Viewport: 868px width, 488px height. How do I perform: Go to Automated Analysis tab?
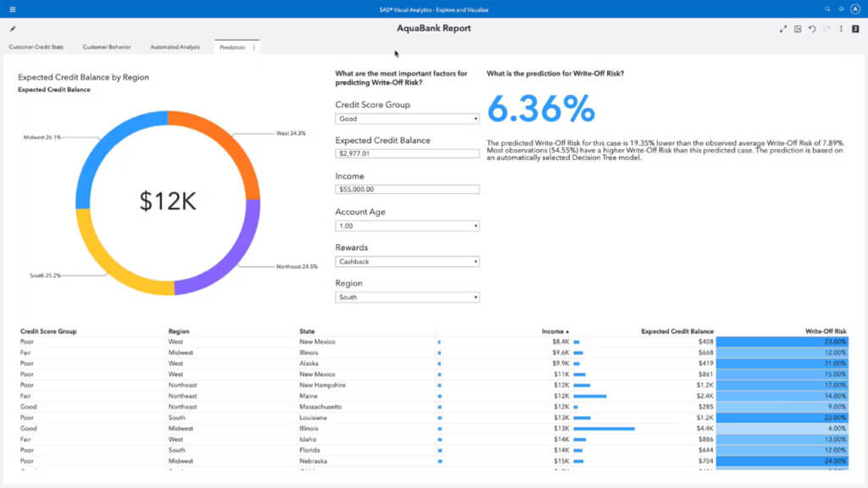point(175,47)
